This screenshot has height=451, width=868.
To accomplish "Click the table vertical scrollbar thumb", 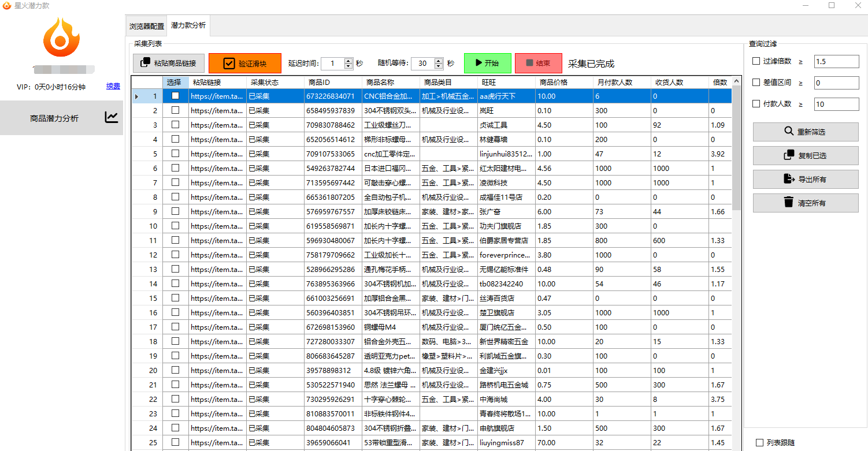I will (x=736, y=148).
